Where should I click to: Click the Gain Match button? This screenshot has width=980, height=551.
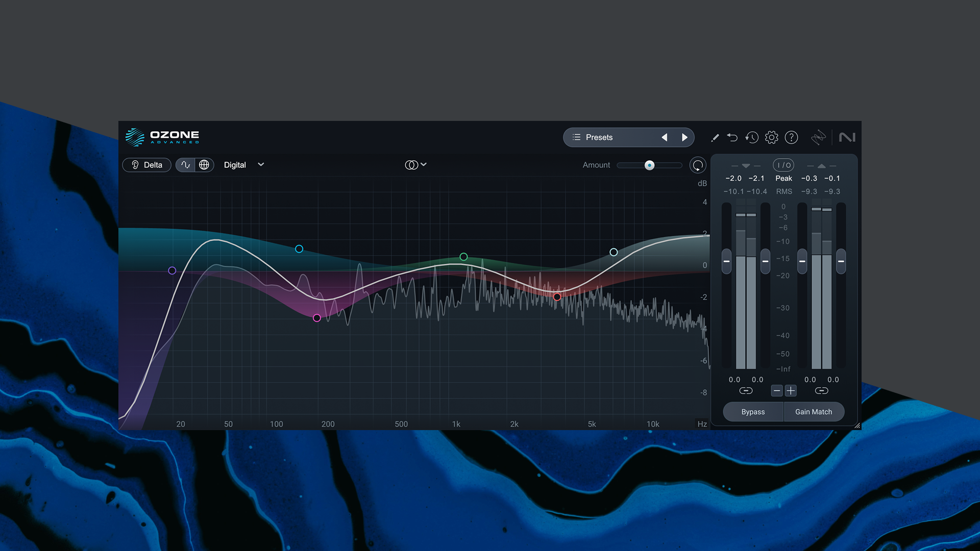[813, 412]
